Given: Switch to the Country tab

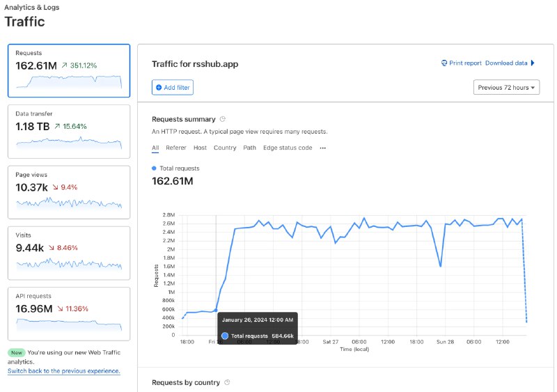Looking at the screenshot, I should (225, 148).
